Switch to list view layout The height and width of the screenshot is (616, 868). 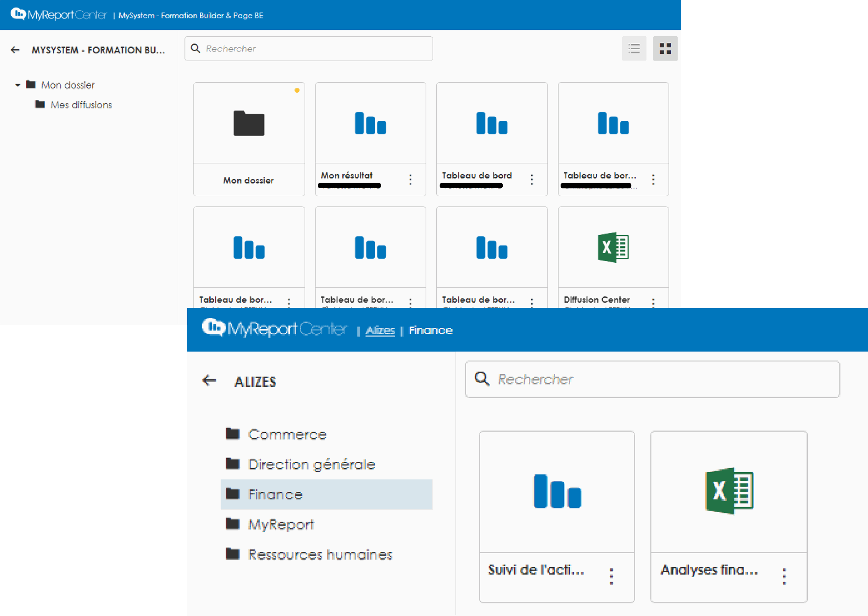pos(634,49)
